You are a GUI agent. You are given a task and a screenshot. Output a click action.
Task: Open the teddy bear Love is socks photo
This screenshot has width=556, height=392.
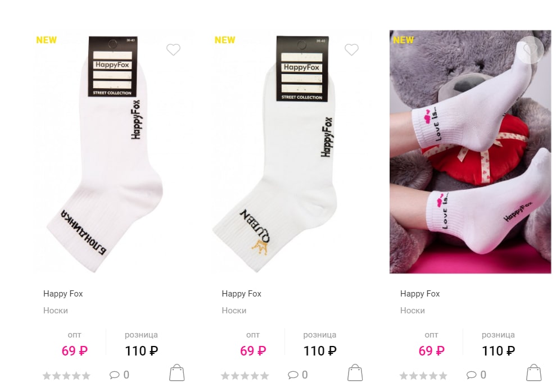tap(471, 152)
